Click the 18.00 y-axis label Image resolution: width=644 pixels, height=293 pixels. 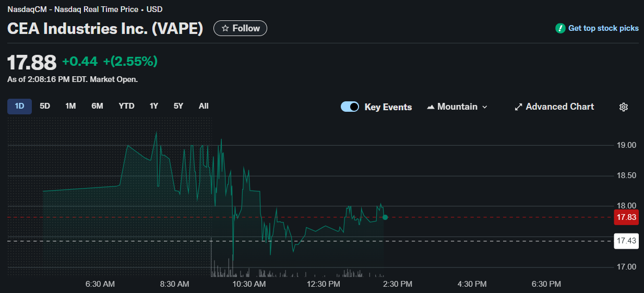click(626, 206)
